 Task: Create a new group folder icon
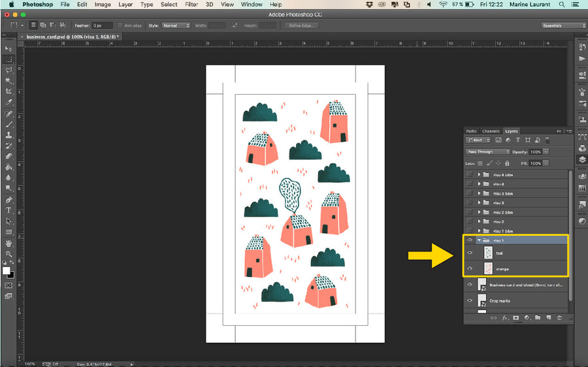click(538, 318)
